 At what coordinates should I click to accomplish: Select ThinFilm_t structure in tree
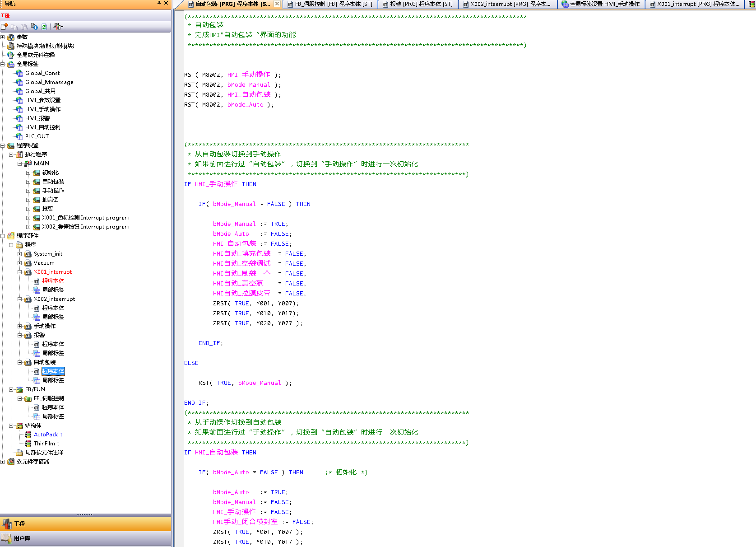tap(46, 444)
